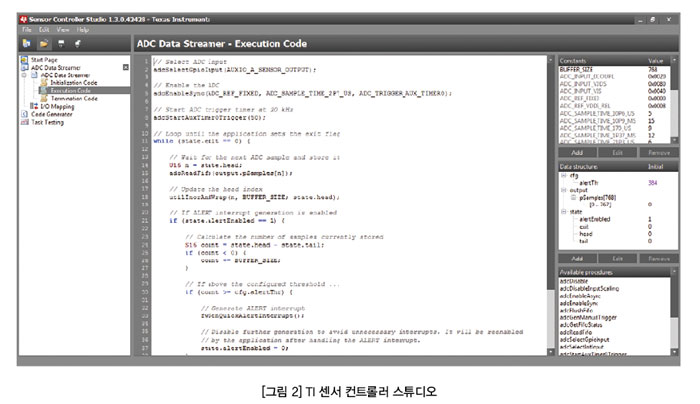The width and height of the screenshot is (700, 404).
Task: Click Add under the Constants list
Action: pyautogui.click(x=577, y=153)
